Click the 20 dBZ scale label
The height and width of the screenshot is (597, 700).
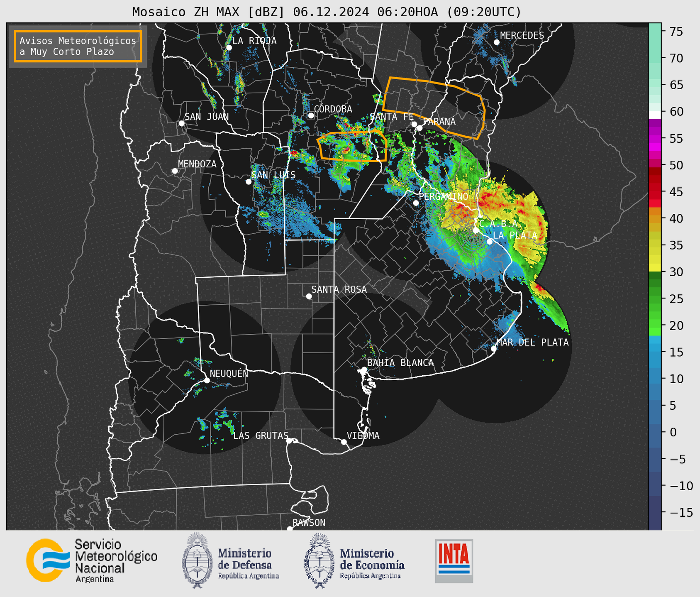click(x=676, y=325)
